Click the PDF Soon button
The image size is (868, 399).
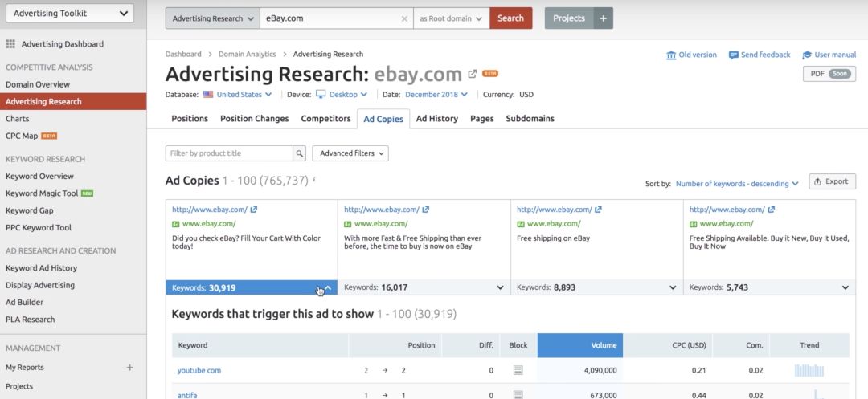[829, 74]
